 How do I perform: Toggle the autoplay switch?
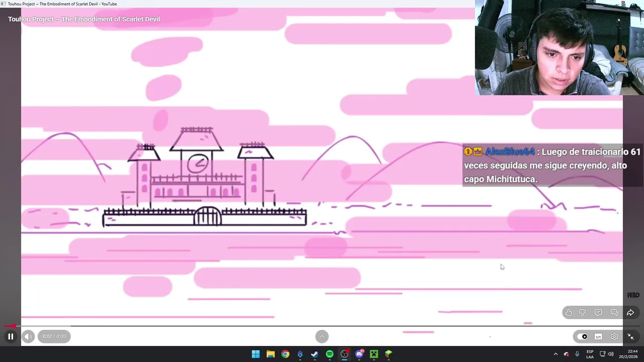(x=583, y=337)
